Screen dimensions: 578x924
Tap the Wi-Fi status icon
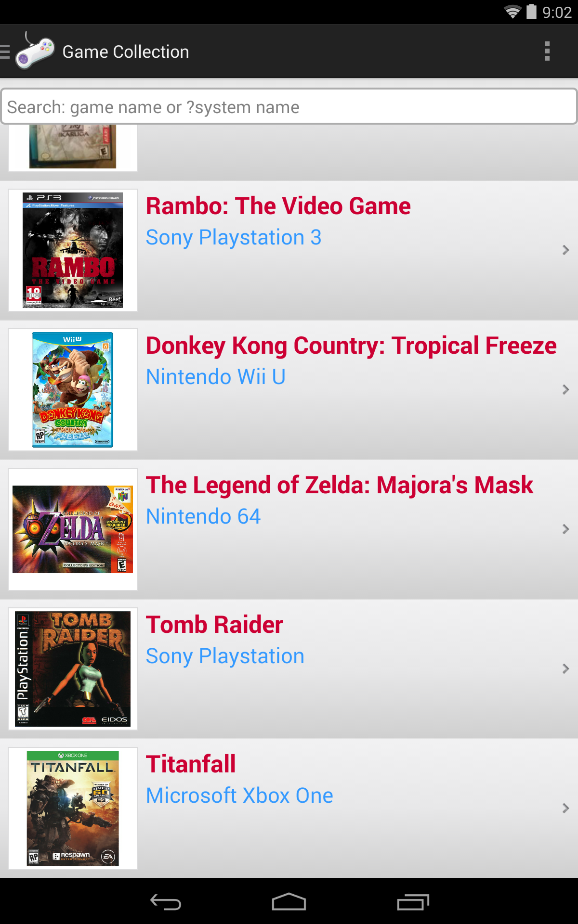(x=512, y=12)
